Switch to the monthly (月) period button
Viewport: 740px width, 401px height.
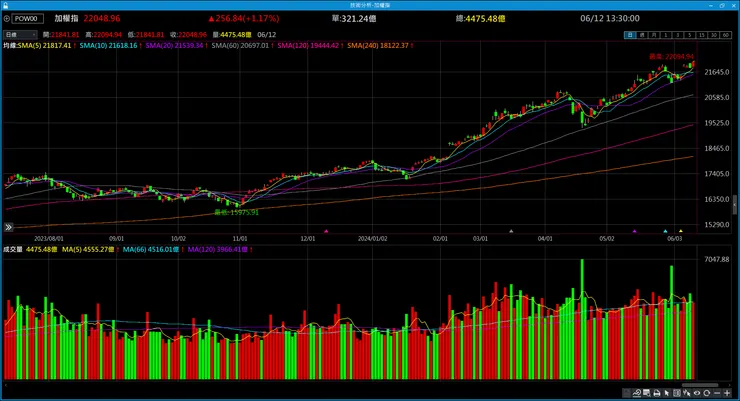point(654,35)
